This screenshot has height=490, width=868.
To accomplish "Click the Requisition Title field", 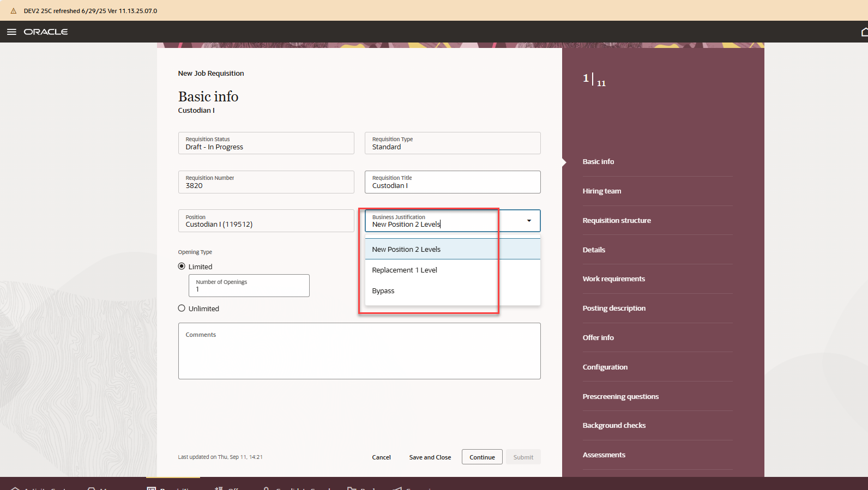I will pyautogui.click(x=453, y=182).
